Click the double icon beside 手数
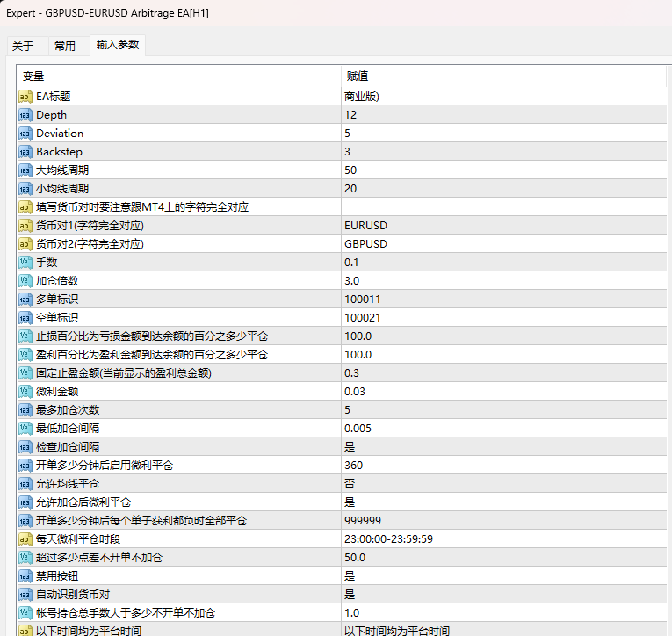672x636 pixels. pos(25,263)
